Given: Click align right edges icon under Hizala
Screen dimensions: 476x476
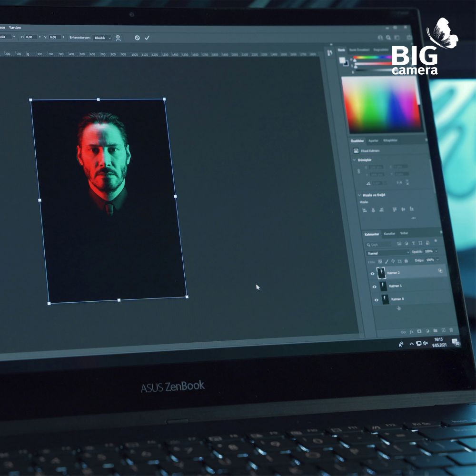Looking at the screenshot, I should pyautogui.click(x=382, y=209).
